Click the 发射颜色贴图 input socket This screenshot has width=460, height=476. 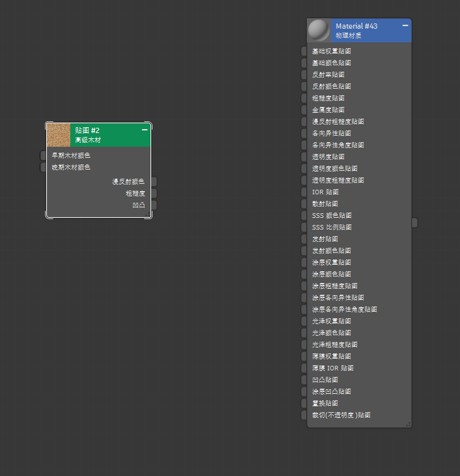click(x=304, y=251)
